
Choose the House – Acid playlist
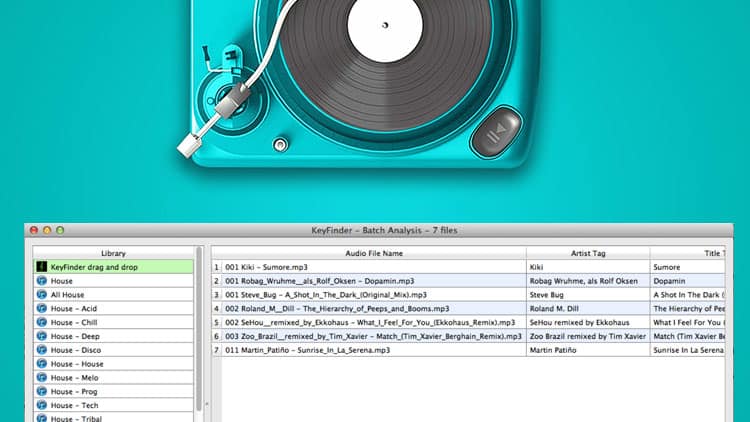[113, 309]
